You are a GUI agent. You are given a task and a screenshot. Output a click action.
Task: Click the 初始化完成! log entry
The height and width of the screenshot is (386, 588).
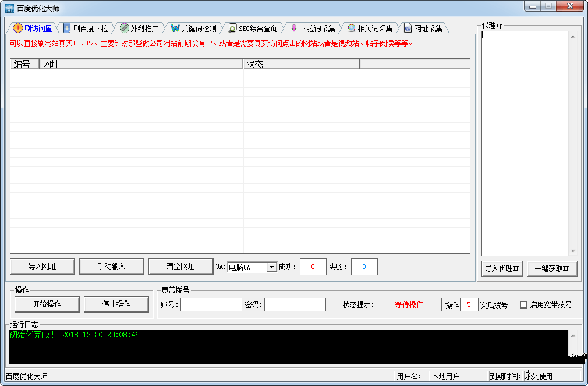(x=32, y=335)
